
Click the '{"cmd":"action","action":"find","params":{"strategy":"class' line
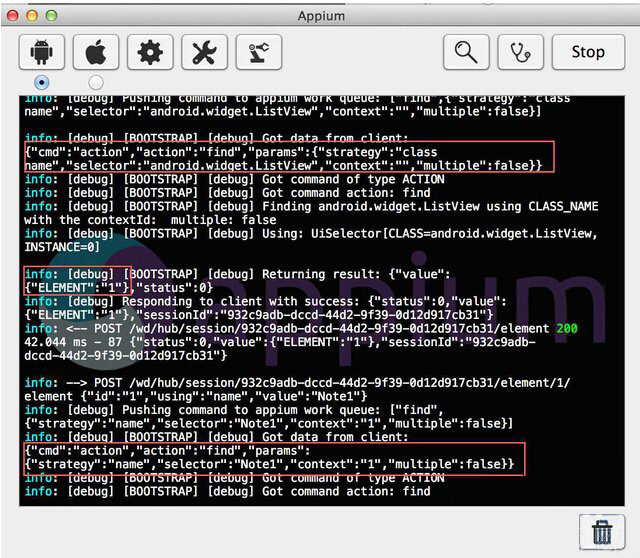coord(231,152)
